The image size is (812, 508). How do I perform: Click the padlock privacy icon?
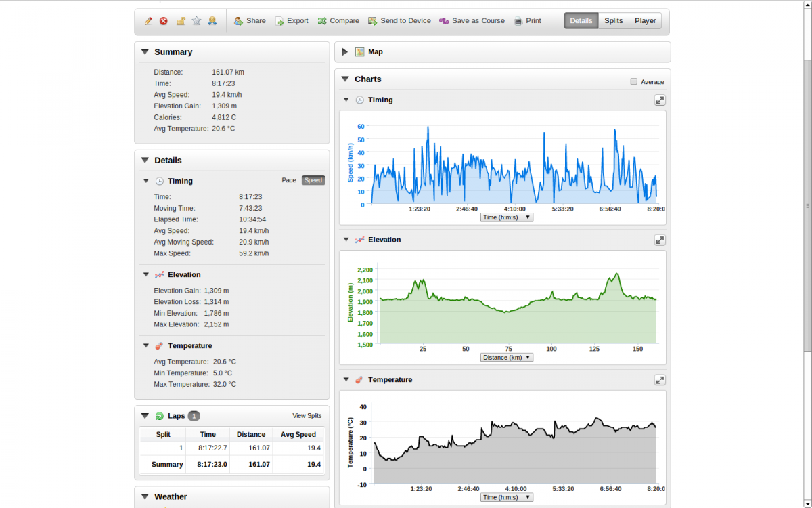(x=181, y=21)
